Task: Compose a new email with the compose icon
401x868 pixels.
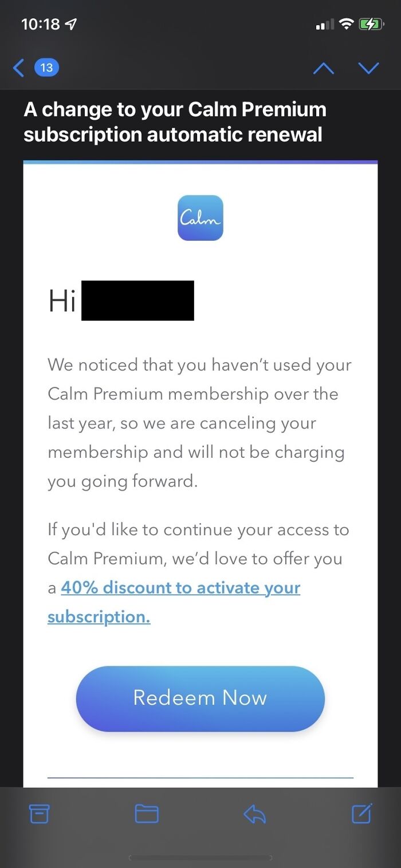Action: tap(362, 814)
